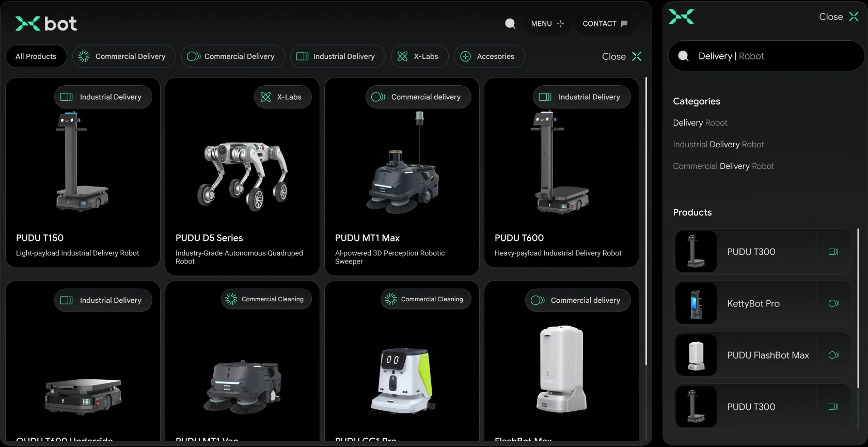Click Commercial delivery tag on FlashBot Max card
Viewport: 868px width, 447px height.
578,300
